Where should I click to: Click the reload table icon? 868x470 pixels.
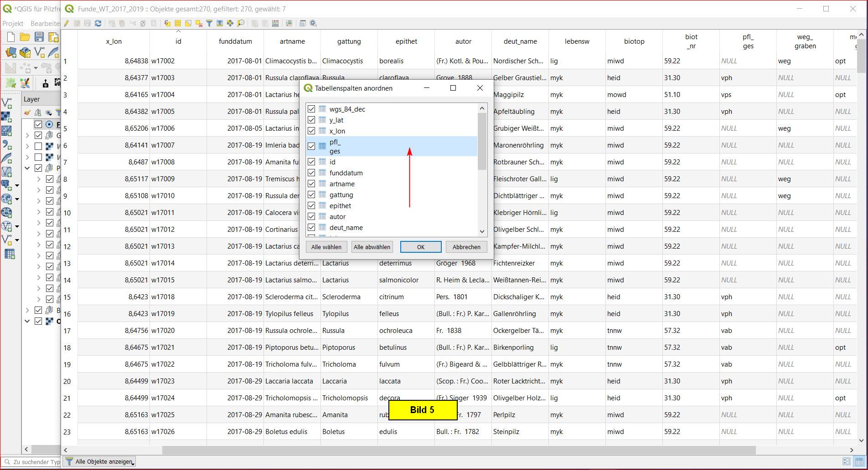pyautogui.click(x=98, y=23)
